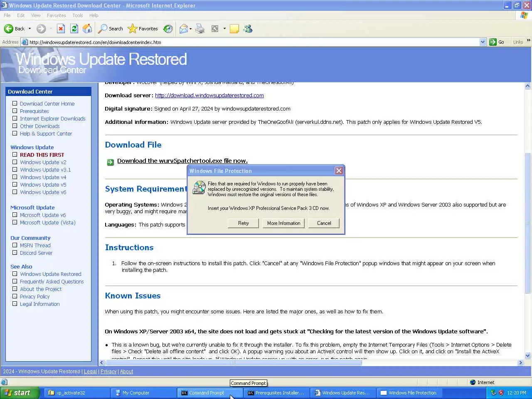Viewport: 532px width, 399px height.
Task: Visit the Discord Server link
Action: [x=36, y=253]
